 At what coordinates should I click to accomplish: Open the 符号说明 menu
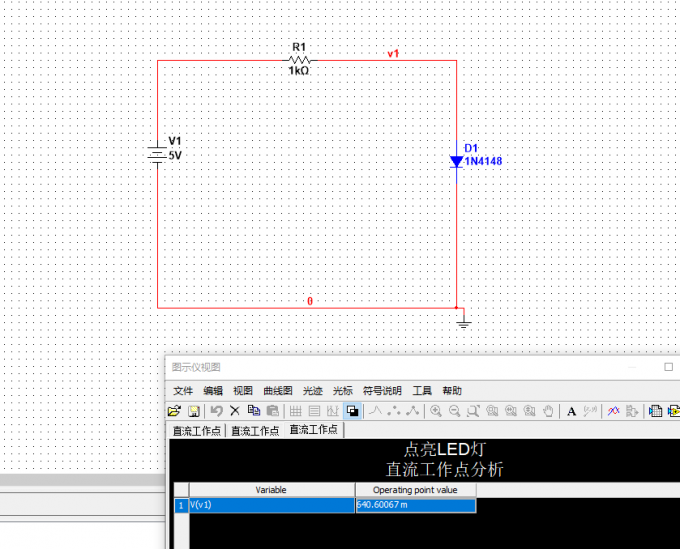click(382, 391)
